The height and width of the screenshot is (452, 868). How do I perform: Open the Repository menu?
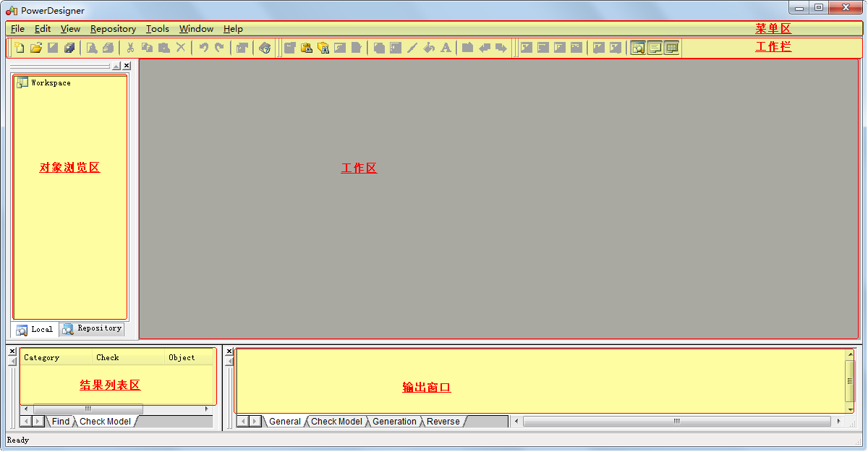tap(114, 29)
